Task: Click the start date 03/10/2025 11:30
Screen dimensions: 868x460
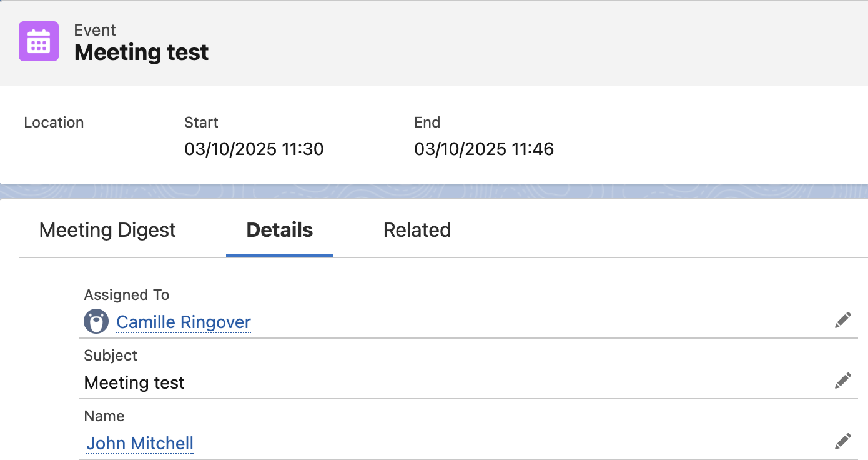Action: (254, 149)
